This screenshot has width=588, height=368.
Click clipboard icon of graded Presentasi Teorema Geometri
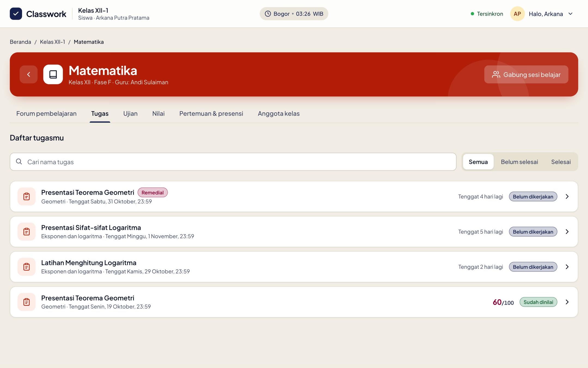[x=27, y=302]
